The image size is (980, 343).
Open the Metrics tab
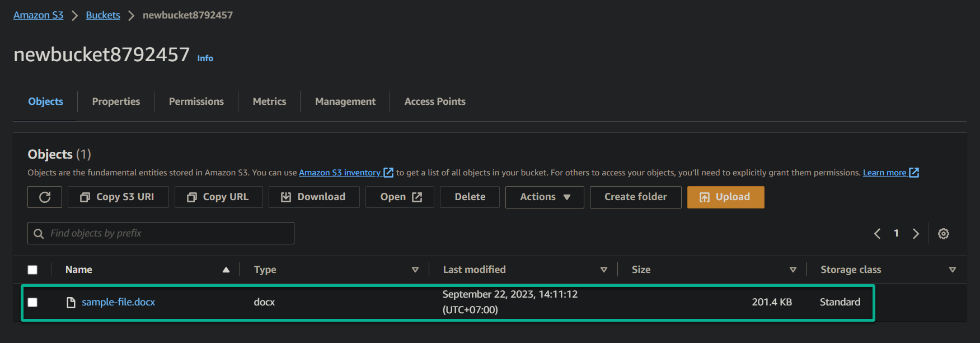point(269,101)
